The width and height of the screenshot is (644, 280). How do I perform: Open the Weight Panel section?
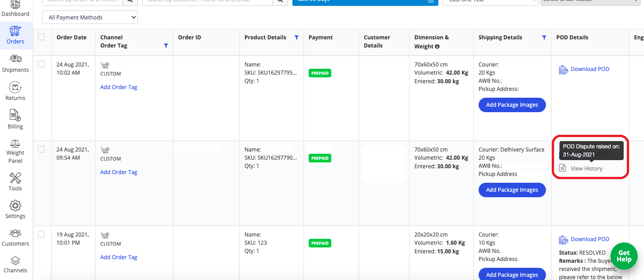(x=15, y=151)
